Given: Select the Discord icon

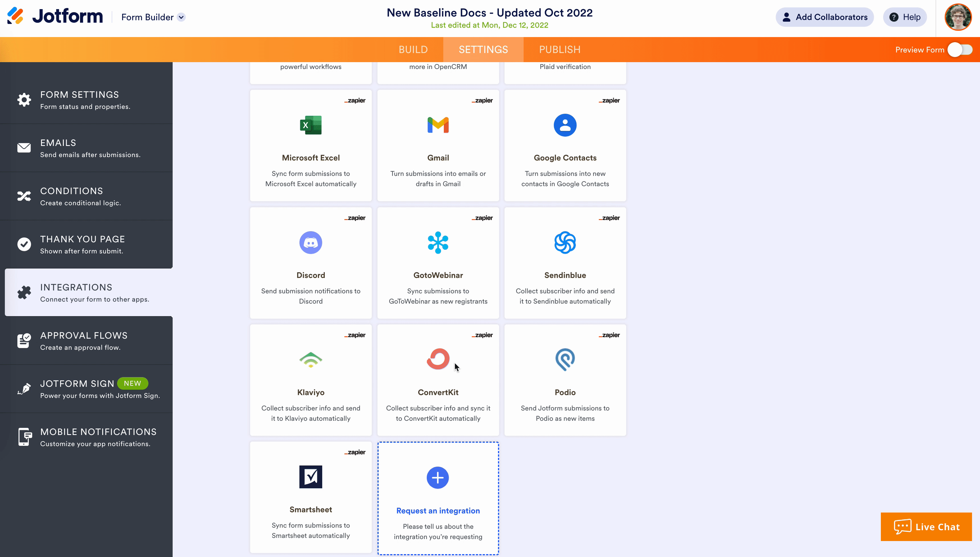Looking at the screenshot, I should (311, 243).
